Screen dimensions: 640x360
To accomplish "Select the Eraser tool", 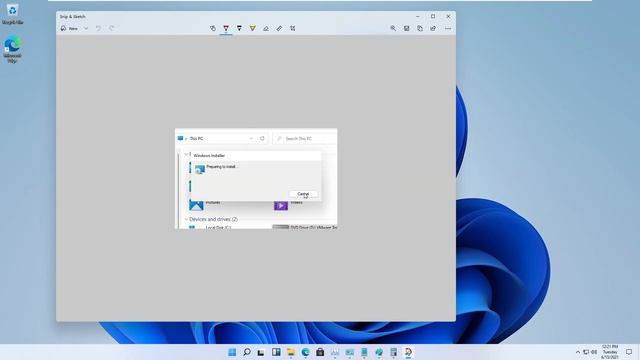I will click(266, 28).
